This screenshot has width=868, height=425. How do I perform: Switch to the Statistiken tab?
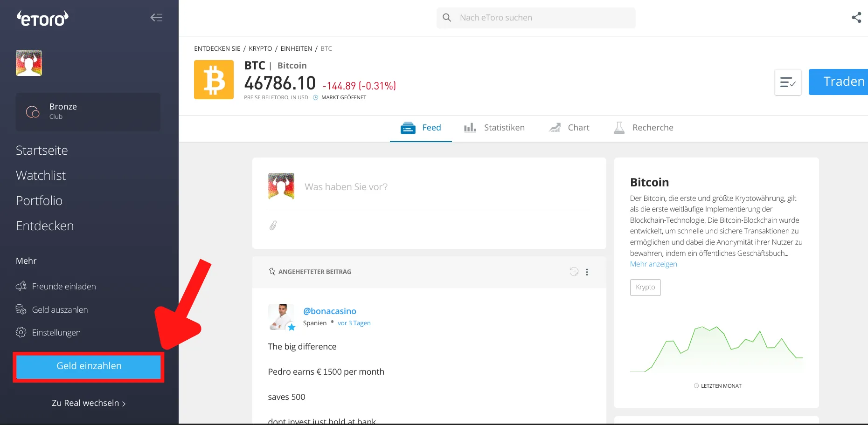(494, 128)
